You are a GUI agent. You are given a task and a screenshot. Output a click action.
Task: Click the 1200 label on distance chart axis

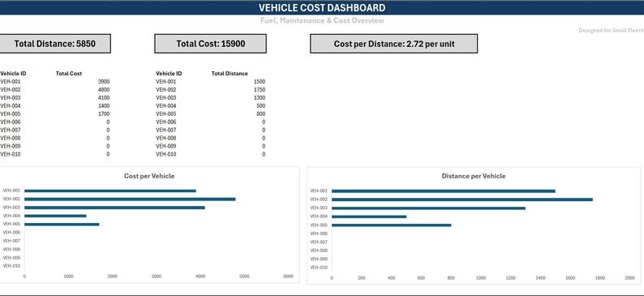coord(510,278)
